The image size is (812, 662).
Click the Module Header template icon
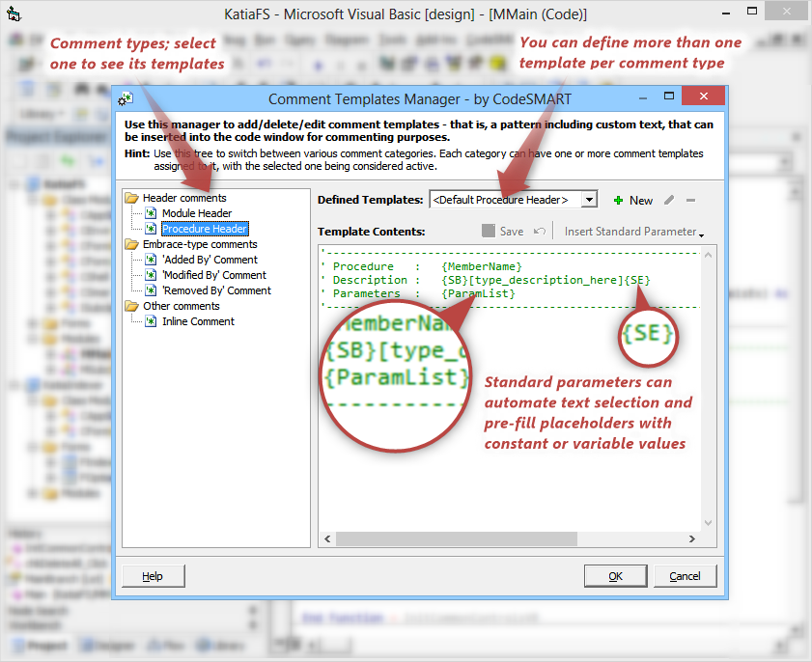[x=151, y=213]
